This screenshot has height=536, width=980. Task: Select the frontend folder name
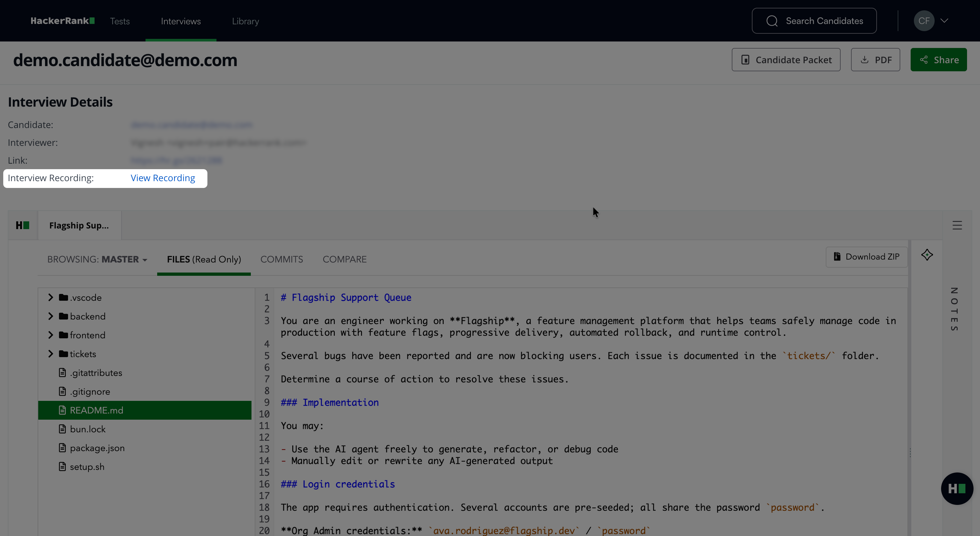(x=87, y=335)
